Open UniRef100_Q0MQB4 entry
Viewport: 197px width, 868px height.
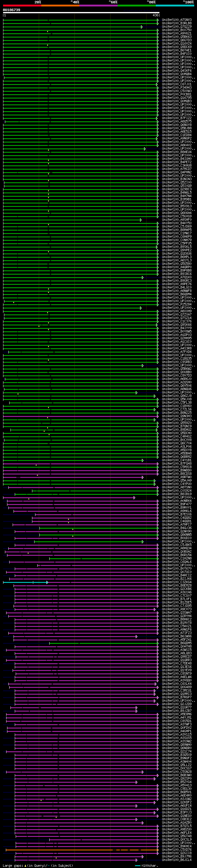pos(177,74)
